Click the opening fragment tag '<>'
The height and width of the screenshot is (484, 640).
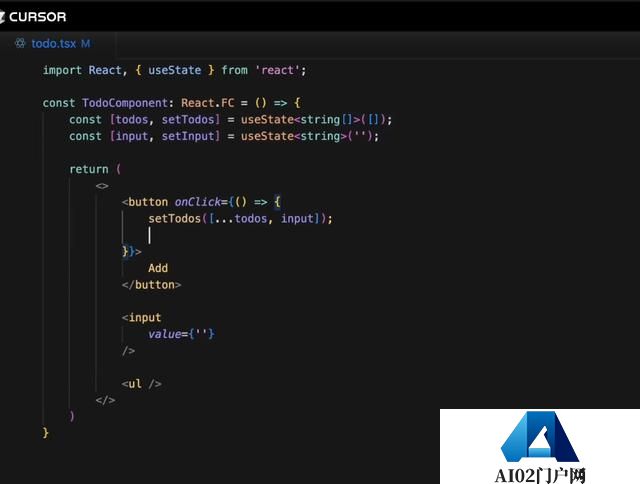(x=102, y=186)
